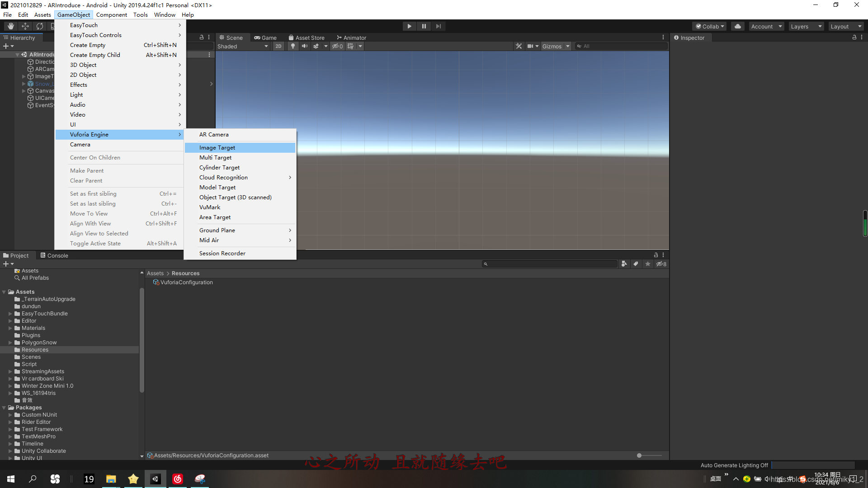
Task: Open NetEase Music taskbar icon
Action: 178,479
